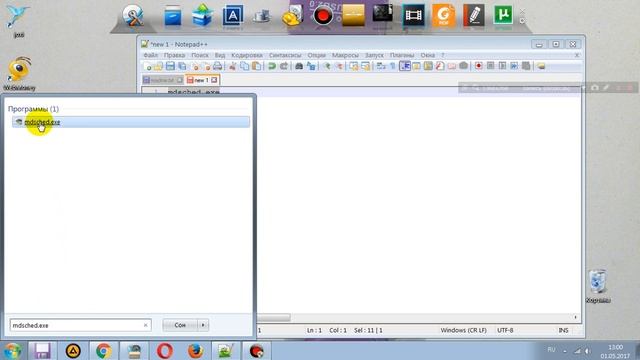This screenshot has width=640, height=360.
Task: Open the Поиск menu
Action: 200,55
